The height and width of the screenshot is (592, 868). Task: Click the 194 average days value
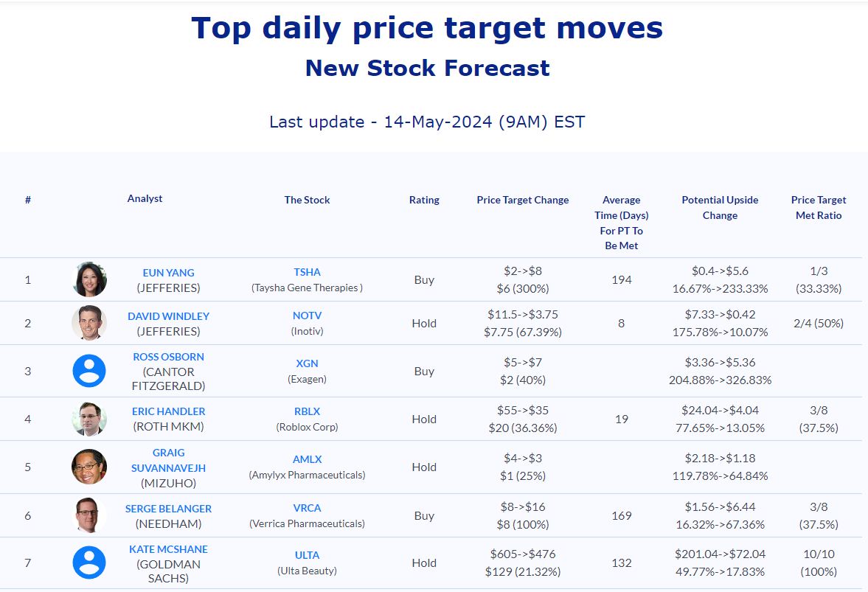621,280
